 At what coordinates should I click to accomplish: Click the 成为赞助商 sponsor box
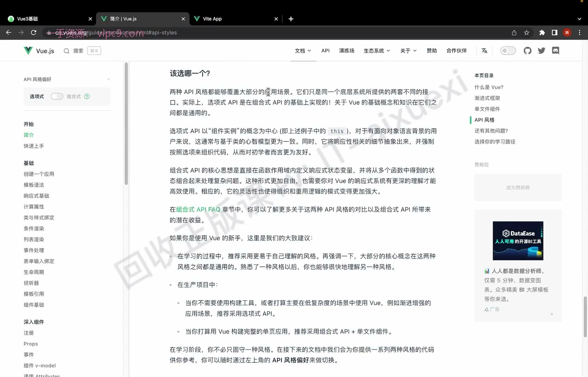pyautogui.click(x=518, y=187)
